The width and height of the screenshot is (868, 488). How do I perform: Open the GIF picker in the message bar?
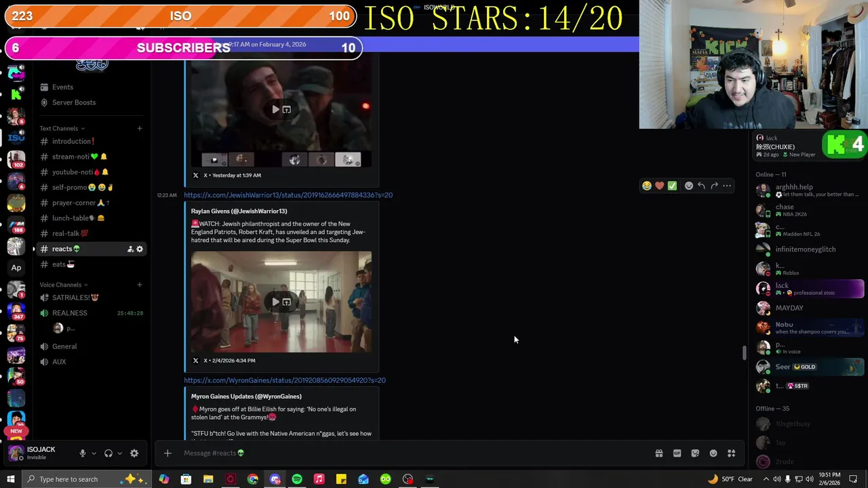pos(677,453)
